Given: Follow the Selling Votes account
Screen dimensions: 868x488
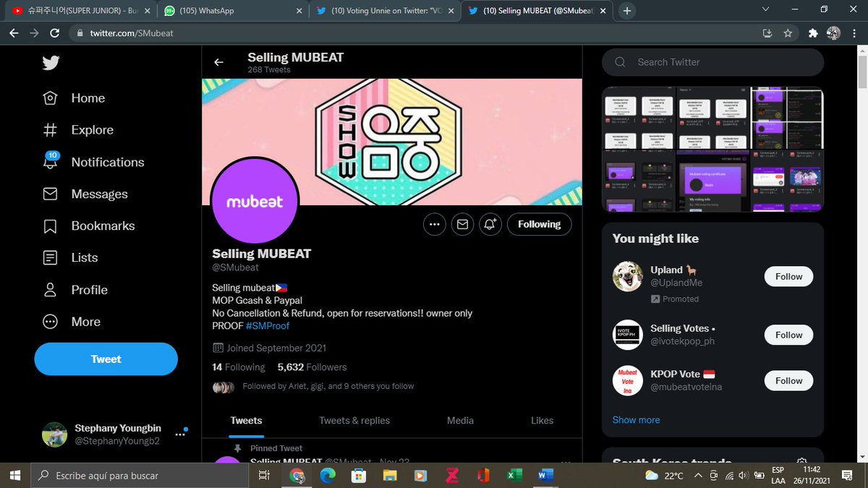Looking at the screenshot, I should click(788, 335).
